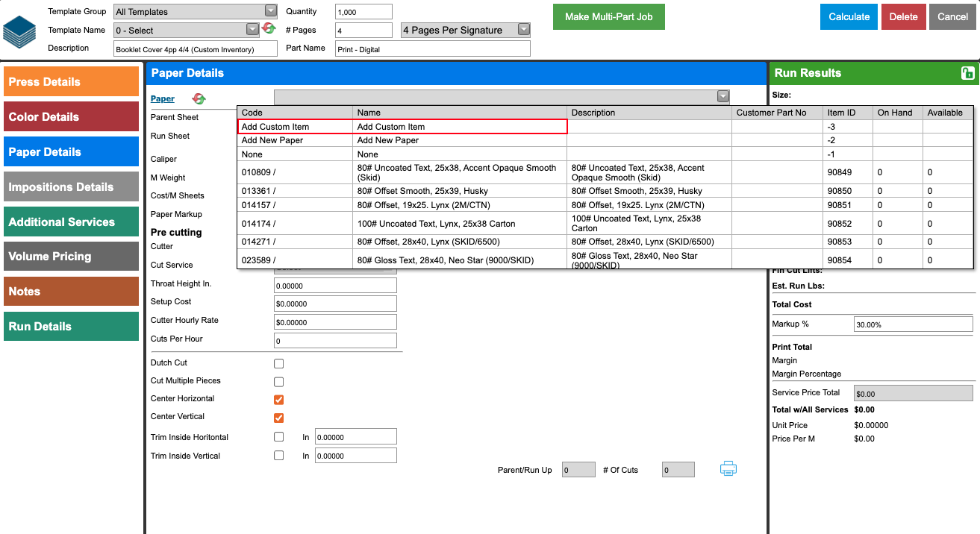Select 80# Offset 28x40 Lynx SKID row
The image size is (980, 534).
[x=605, y=242]
